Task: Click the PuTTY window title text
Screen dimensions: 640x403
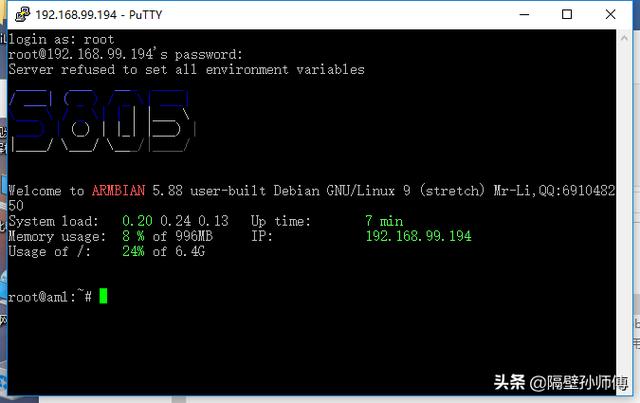Action: (x=99, y=15)
